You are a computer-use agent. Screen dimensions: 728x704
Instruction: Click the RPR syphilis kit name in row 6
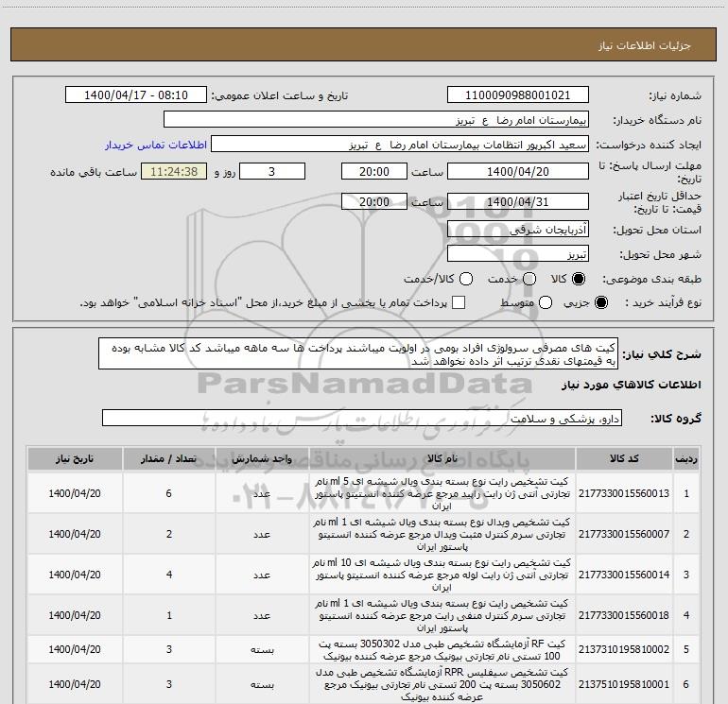[442, 684]
